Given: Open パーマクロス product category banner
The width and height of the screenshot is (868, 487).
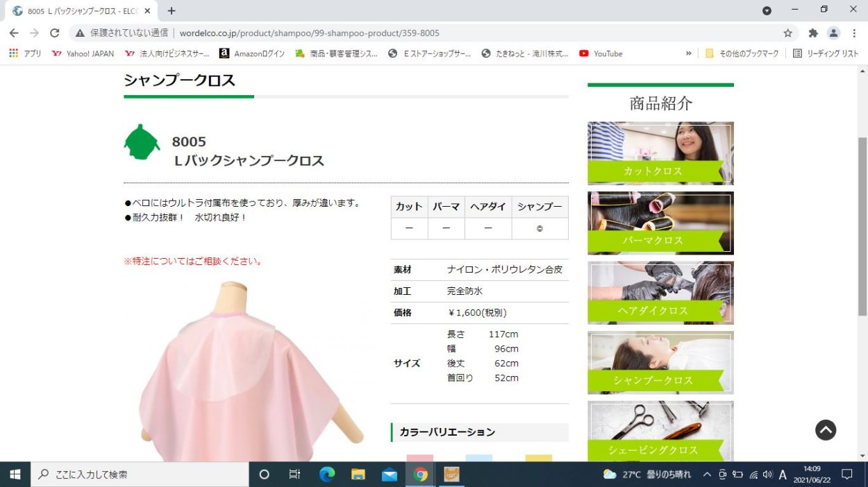Looking at the screenshot, I should click(x=660, y=223).
